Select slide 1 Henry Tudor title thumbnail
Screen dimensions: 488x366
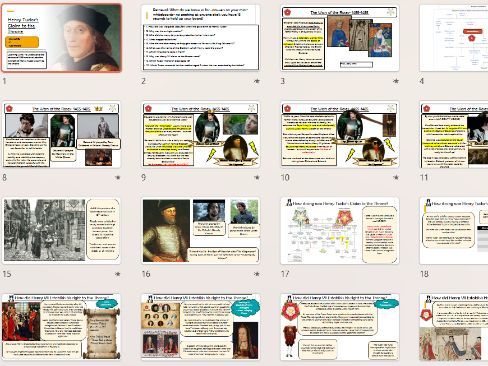coord(61,38)
